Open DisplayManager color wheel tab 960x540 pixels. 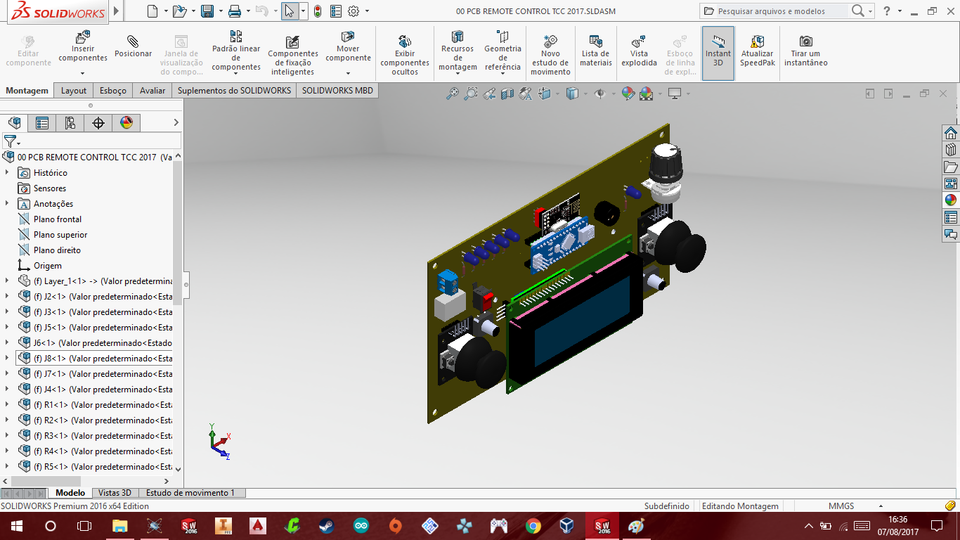tap(126, 123)
